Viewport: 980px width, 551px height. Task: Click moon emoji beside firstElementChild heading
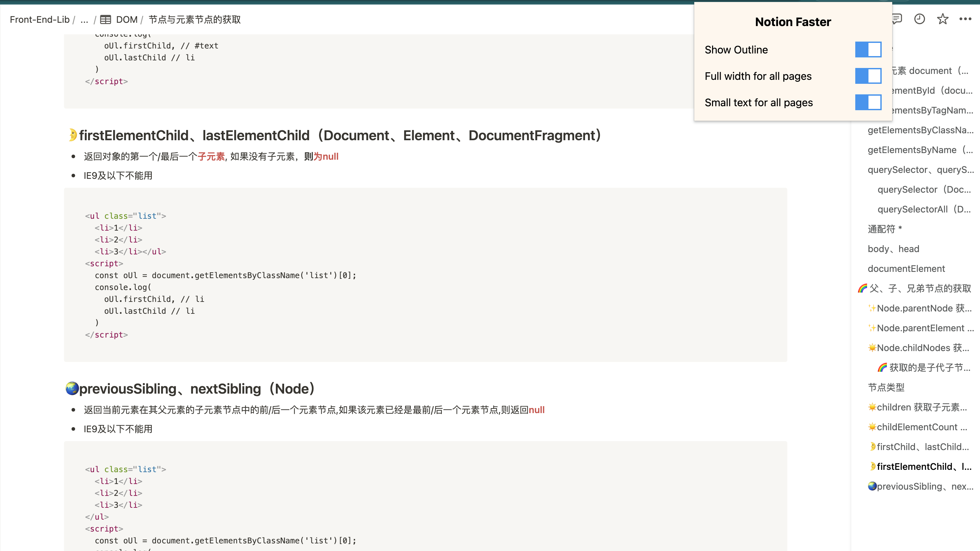click(x=72, y=135)
